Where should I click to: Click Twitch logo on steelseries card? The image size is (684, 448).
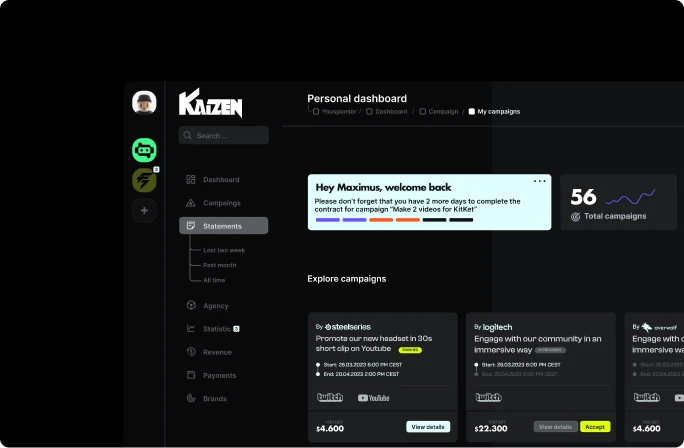click(x=330, y=397)
